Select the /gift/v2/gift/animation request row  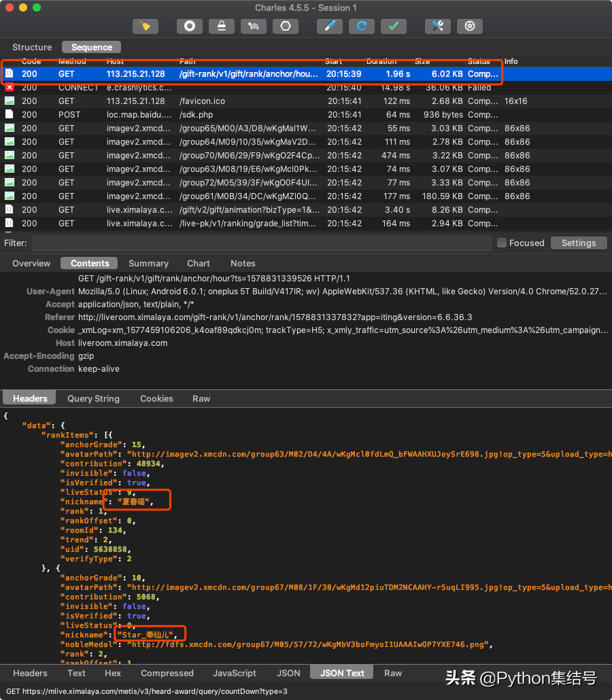[306, 209]
